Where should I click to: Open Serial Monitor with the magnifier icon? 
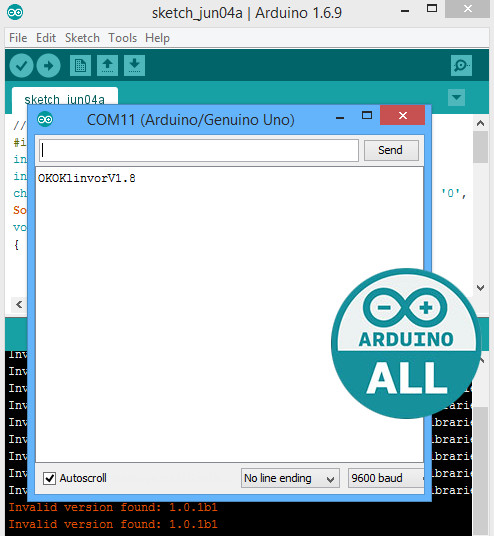tap(461, 65)
